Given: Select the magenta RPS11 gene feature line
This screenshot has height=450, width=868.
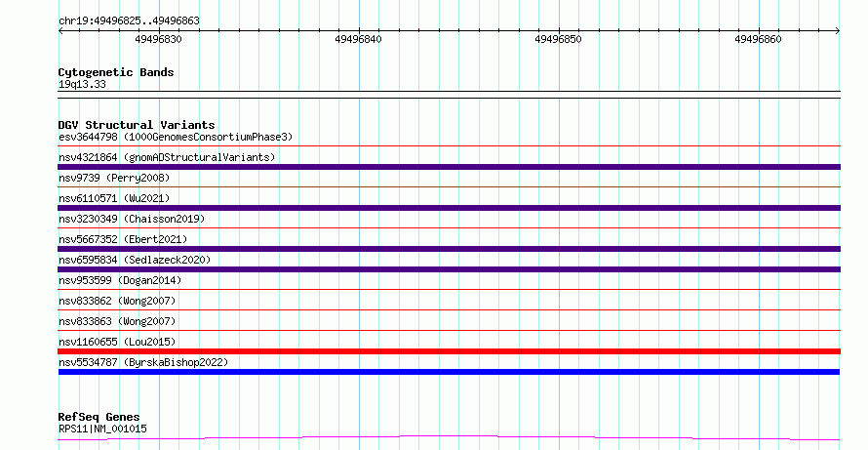Looking at the screenshot, I should [449, 438].
